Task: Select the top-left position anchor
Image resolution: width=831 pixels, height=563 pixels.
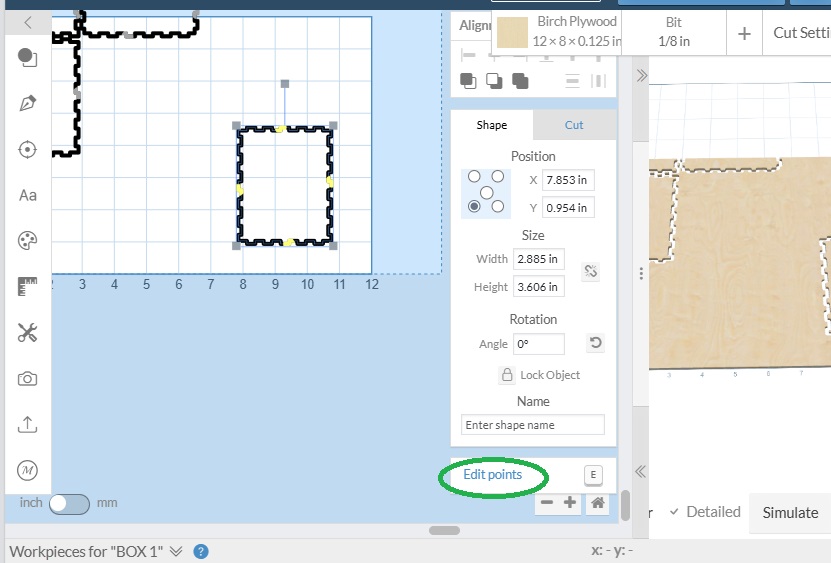Action: click(x=474, y=176)
